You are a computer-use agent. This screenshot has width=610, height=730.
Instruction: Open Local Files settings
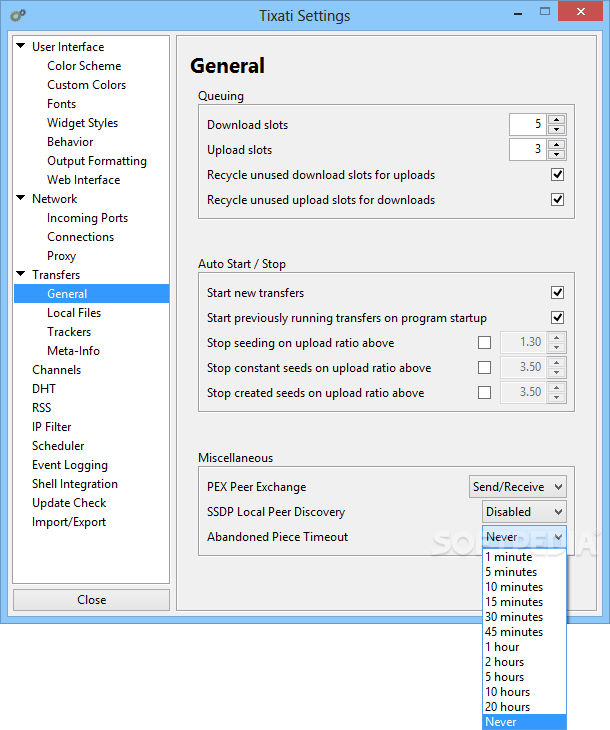click(x=74, y=312)
